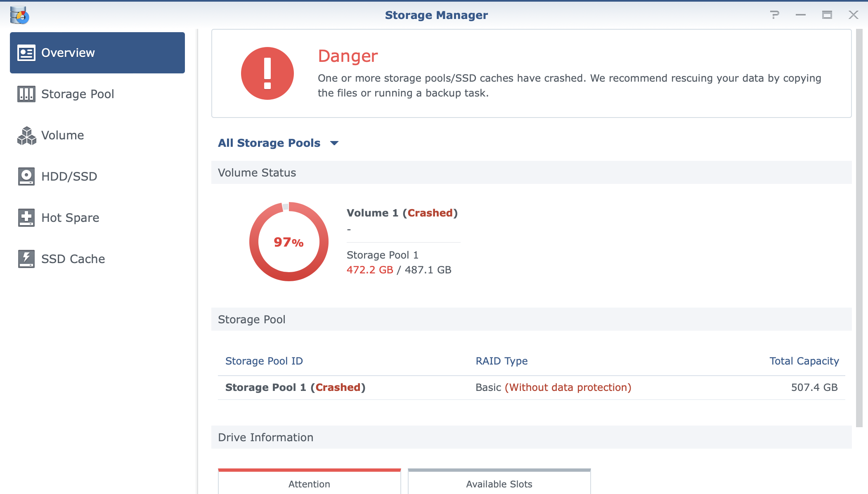Click the Storage Pool sidebar icon
Screen dimensions: 868x494
point(26,94)
